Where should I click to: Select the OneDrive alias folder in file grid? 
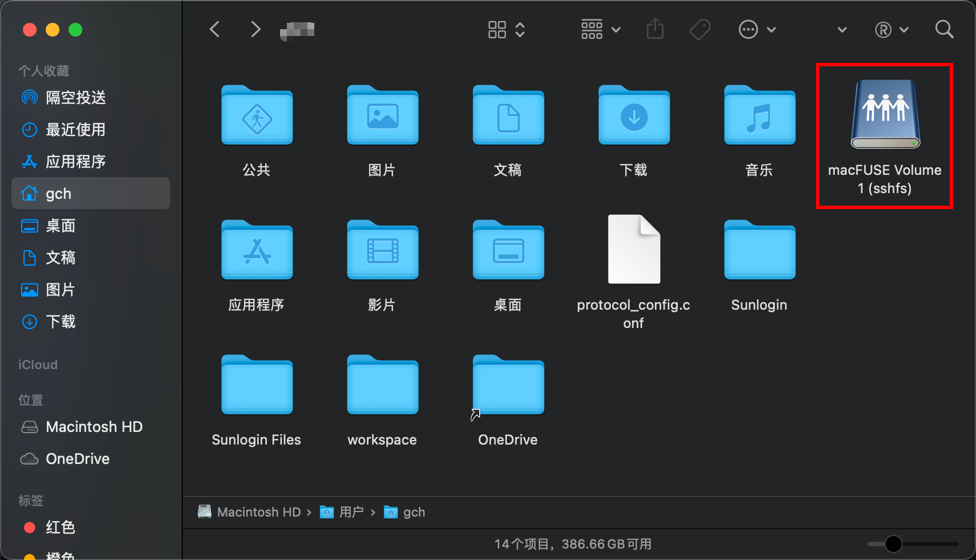point(508,385)
